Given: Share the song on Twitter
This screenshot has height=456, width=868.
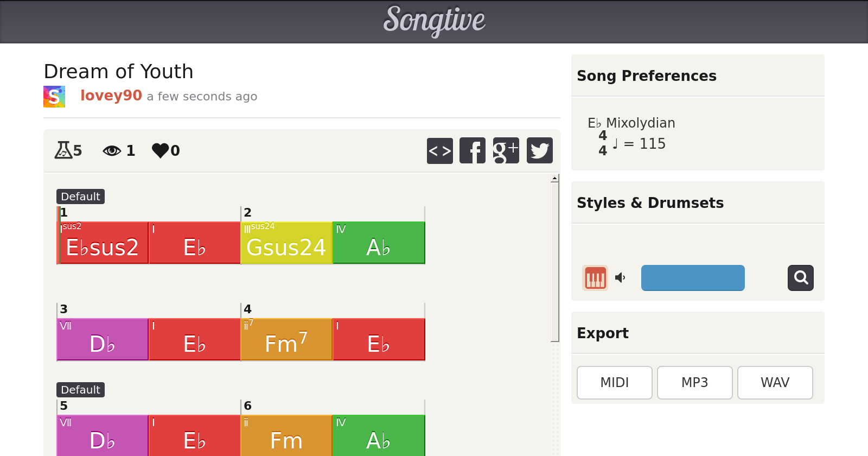Looking at the screenshot, I should click(x=539, y=150).
